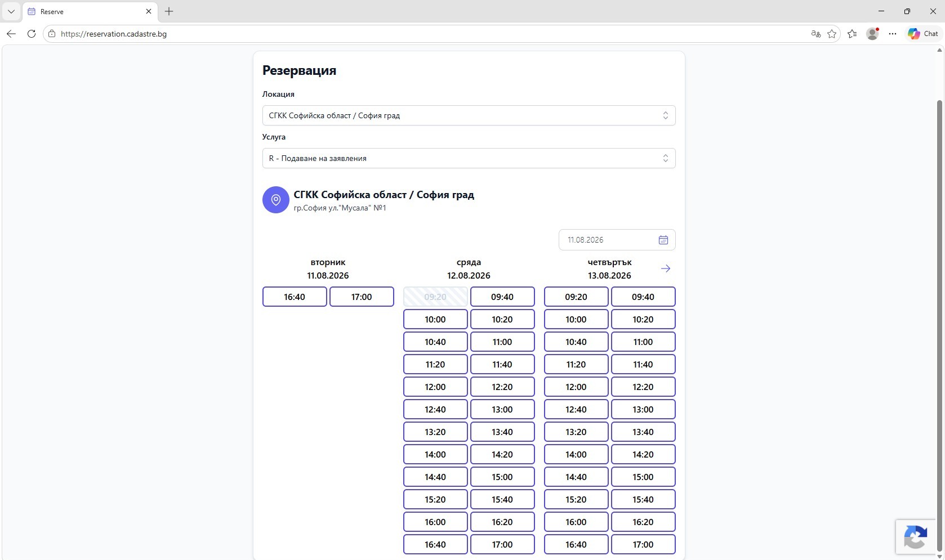Pick Thursday 13.08.2026 slot 17:00
The image size is (945, 560).
click(x=643, y=544)
